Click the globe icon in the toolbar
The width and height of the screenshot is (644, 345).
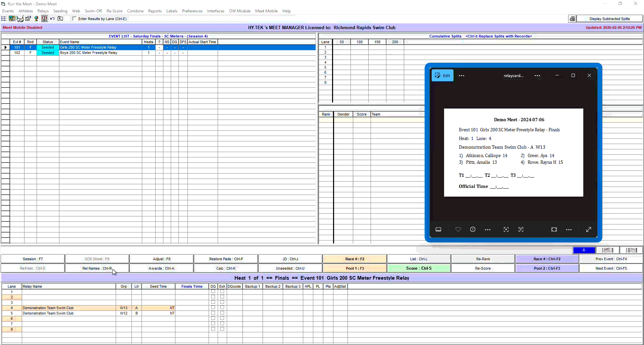tap(36, 19)
